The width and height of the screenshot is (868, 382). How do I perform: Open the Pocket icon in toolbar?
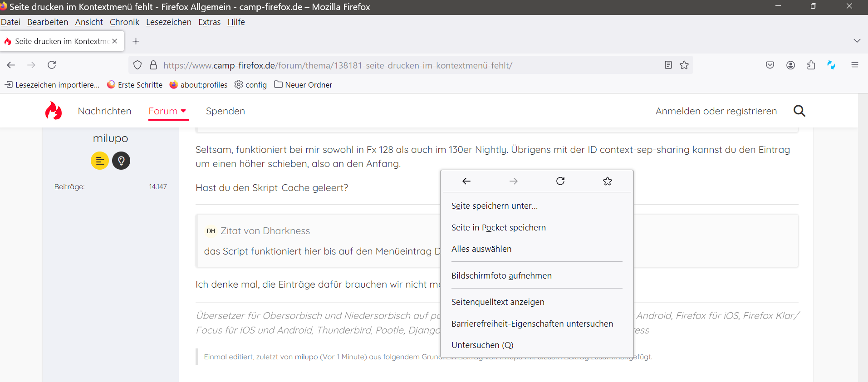(x=770, y=65)
